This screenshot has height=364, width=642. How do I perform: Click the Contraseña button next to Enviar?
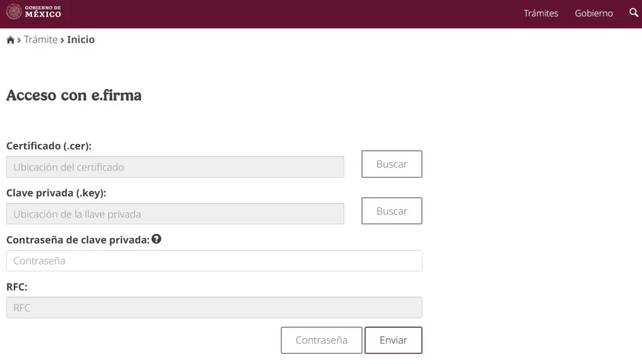[321, 340]
